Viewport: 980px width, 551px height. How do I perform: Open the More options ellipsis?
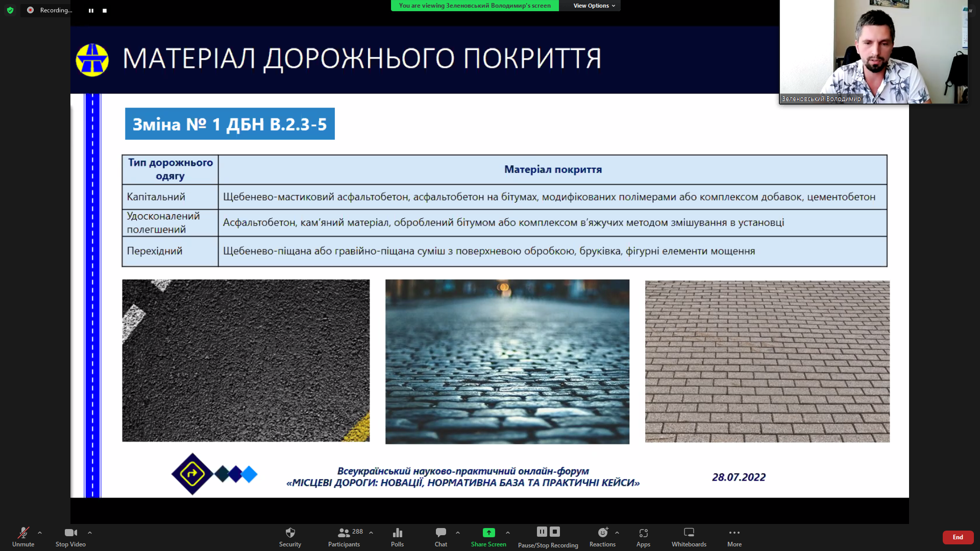coord(734,533)
